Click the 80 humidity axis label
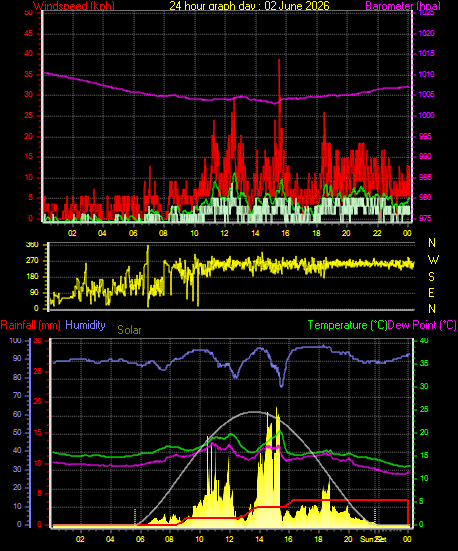 [x=17, y=377]
